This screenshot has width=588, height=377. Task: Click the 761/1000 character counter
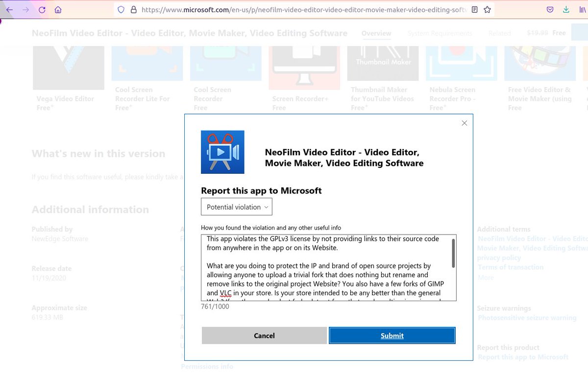click(215, 306)
